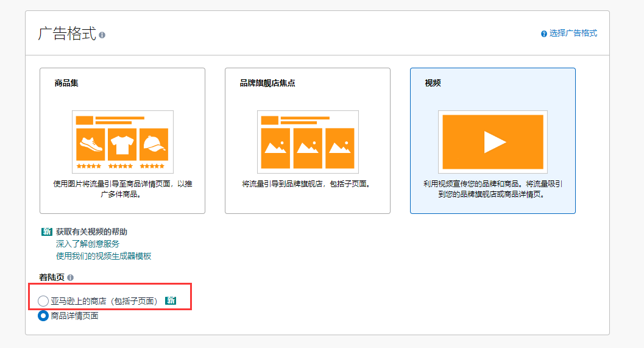Open 深入了解创意服务 link
The height and width of the screenshot is (348, 644).
pyautogui.click(x=88, y=244)
